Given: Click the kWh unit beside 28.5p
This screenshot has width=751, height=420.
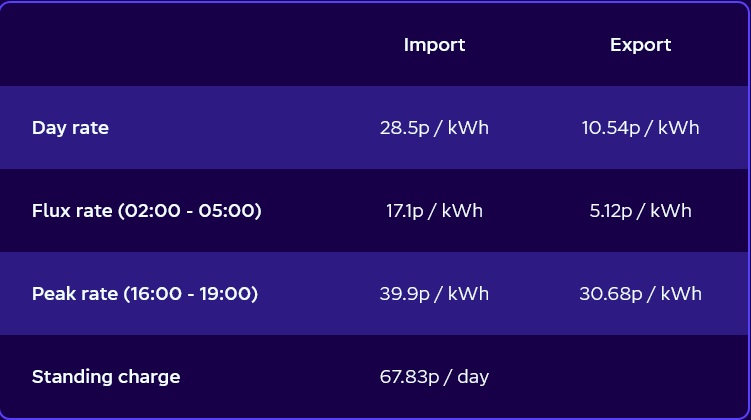Looking at the screenshot, I should 468,128.
